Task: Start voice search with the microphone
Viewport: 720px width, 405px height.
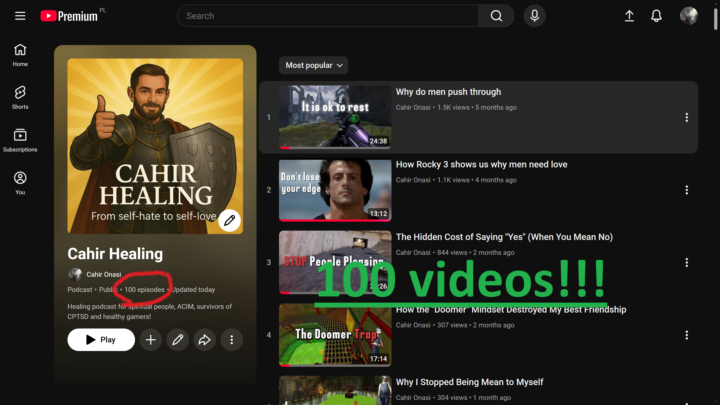Action: click(x=534, y=16)
